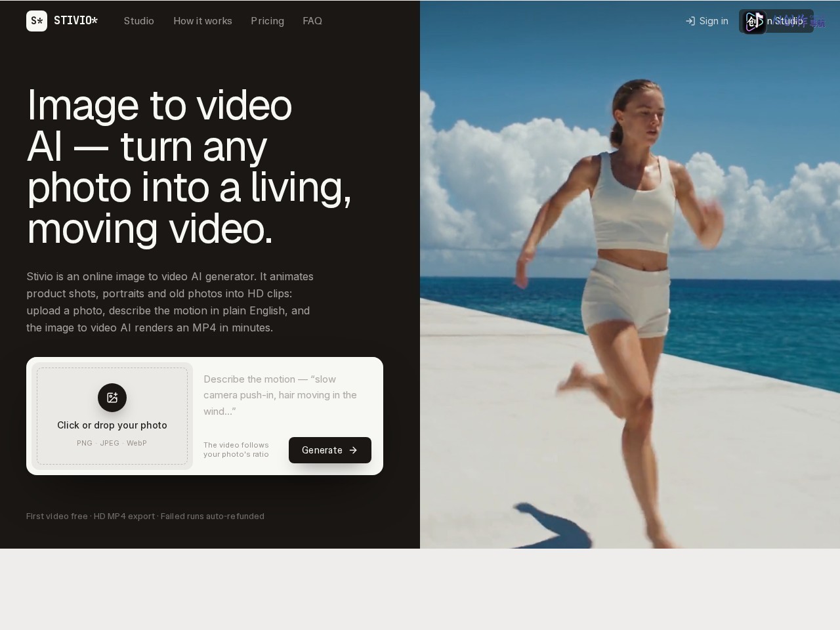Click the "Image to video AI" headline

pyautogui.click(x=189, y=167)
